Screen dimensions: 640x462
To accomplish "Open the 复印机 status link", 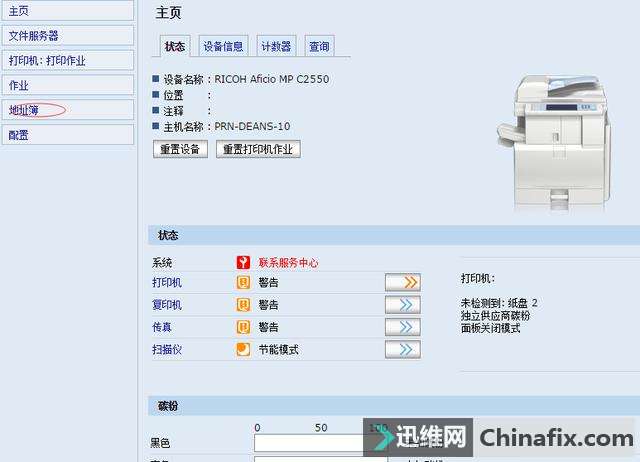I will tap(167, 305).
